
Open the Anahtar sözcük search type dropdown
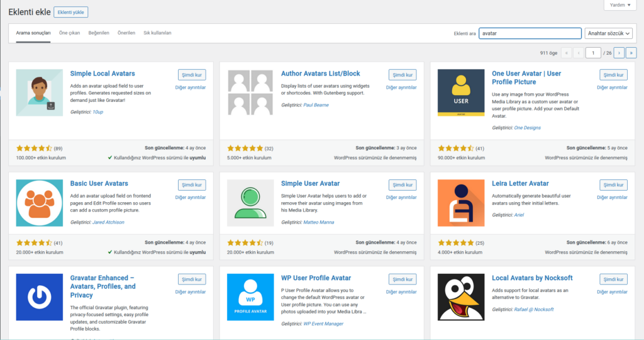(608, 33)
